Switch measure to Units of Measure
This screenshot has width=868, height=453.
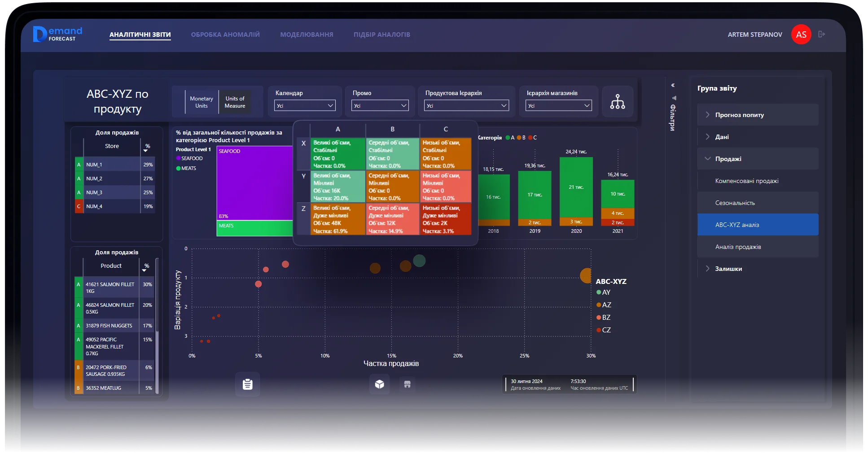pos(235,102)
